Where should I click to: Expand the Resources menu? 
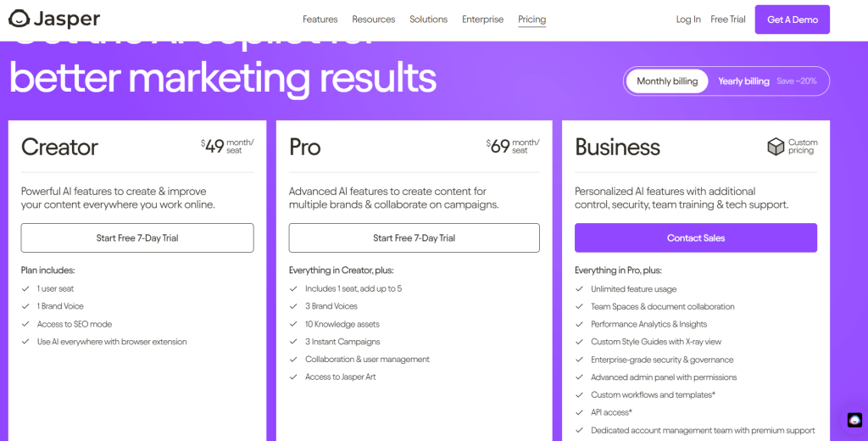(374, 20)
